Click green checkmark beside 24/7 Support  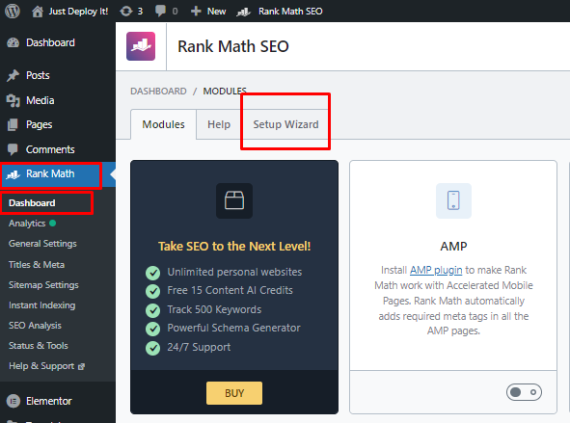pyautogui.click(x=153, y=348)
